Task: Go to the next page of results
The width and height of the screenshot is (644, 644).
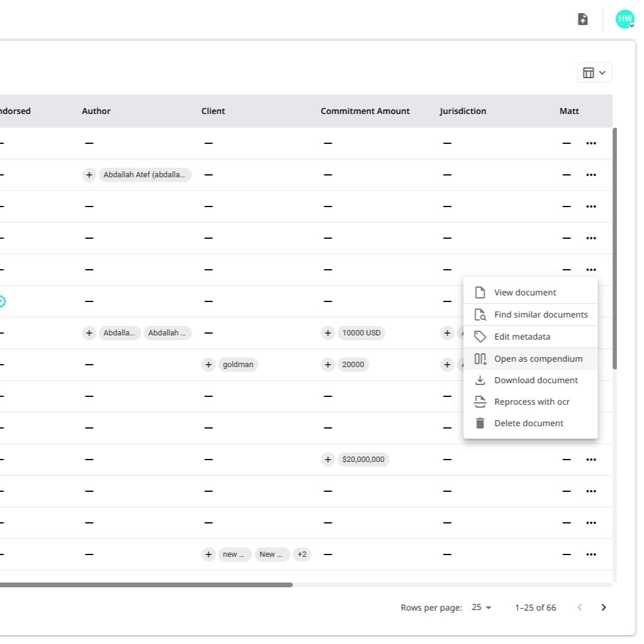Action: pyautogui.click(x=603, y=608)
